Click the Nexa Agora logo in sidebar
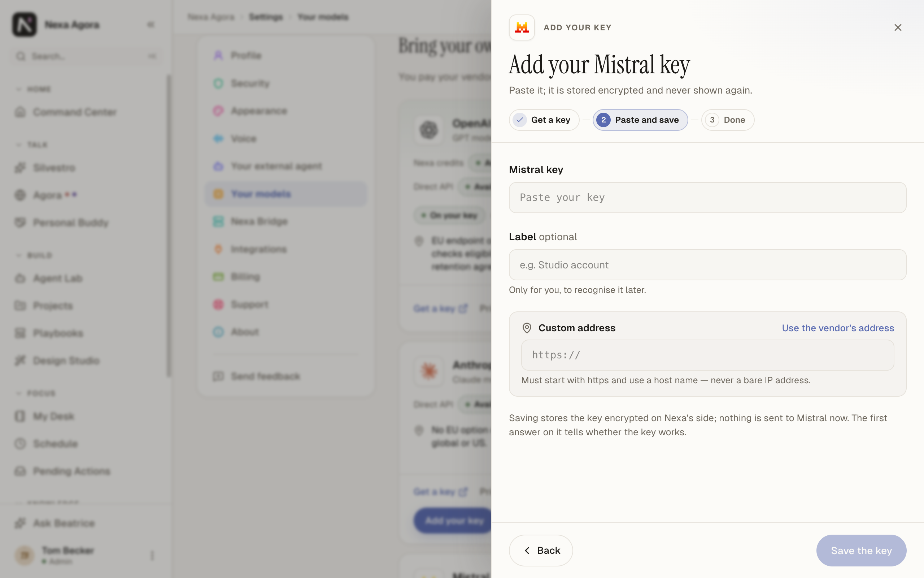Viewport: 924px width, 578px height. click(25, 25)
